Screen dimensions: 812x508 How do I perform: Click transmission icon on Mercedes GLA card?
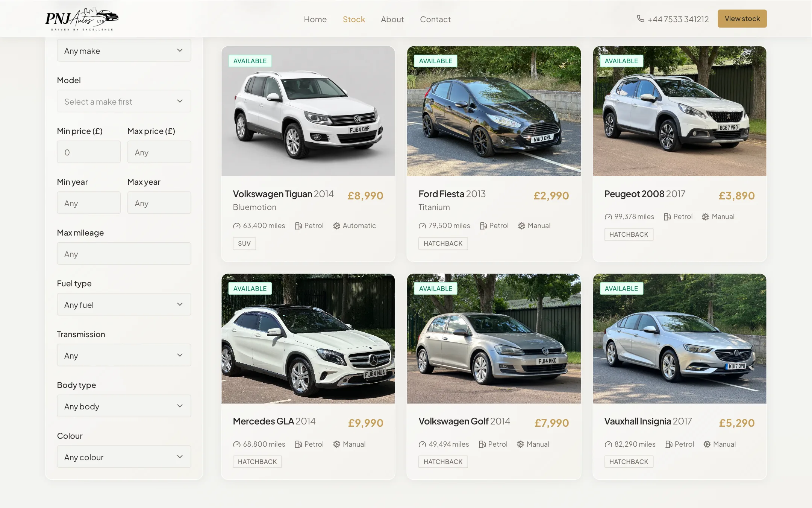pyautogui.click(x=336, y=444)
